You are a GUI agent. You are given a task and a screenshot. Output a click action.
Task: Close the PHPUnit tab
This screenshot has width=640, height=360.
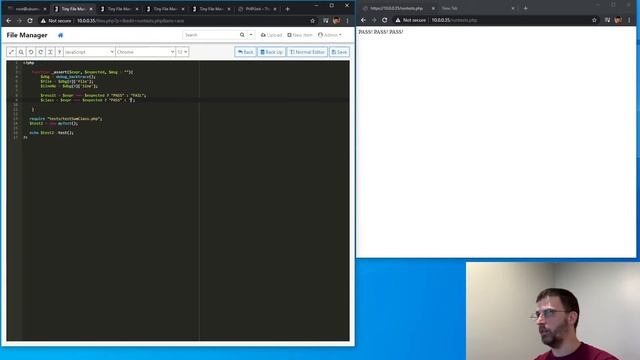pyautogui.click(x=275, y=9)
